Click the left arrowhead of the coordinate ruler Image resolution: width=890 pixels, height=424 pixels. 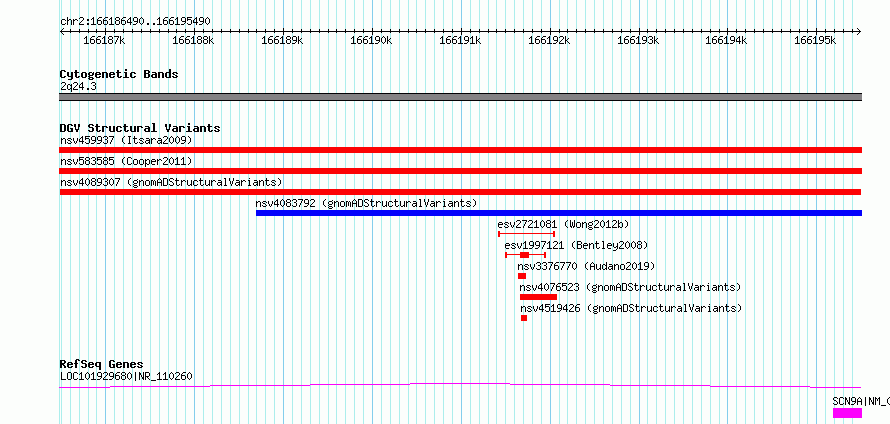point(62,31)
